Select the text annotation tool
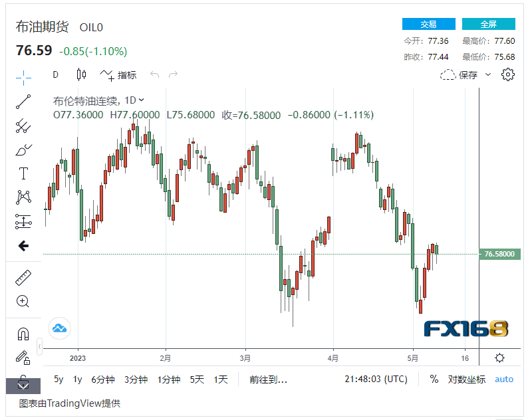 [23, 173]
